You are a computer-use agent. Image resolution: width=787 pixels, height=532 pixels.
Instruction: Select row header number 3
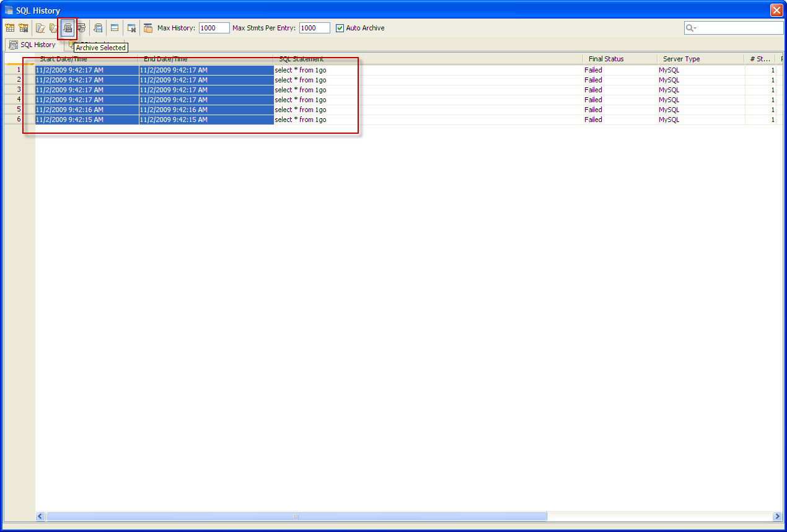pos(19,90)
